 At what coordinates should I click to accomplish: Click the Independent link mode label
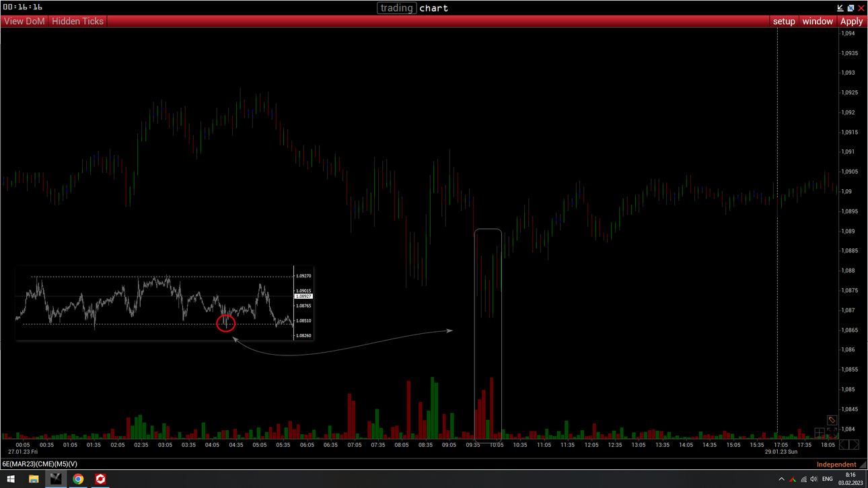pyautogui.click(x=836, y=464)
